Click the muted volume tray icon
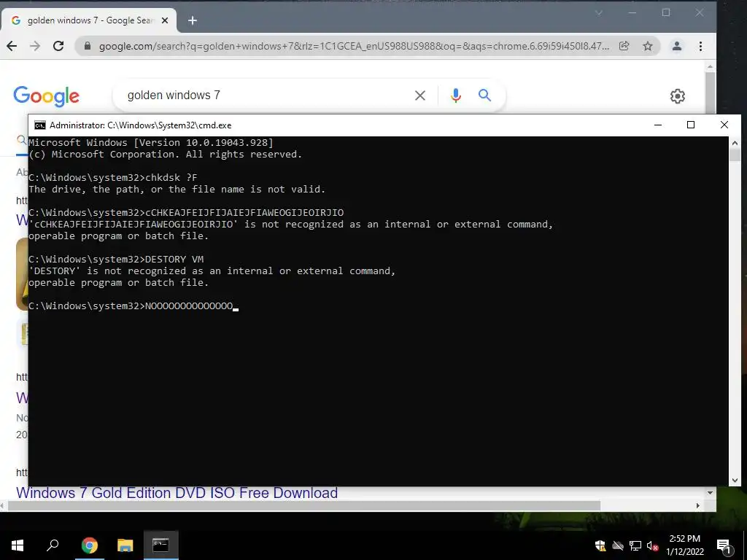The height and width of the screenshot is (560, 747). coord(652,546)
